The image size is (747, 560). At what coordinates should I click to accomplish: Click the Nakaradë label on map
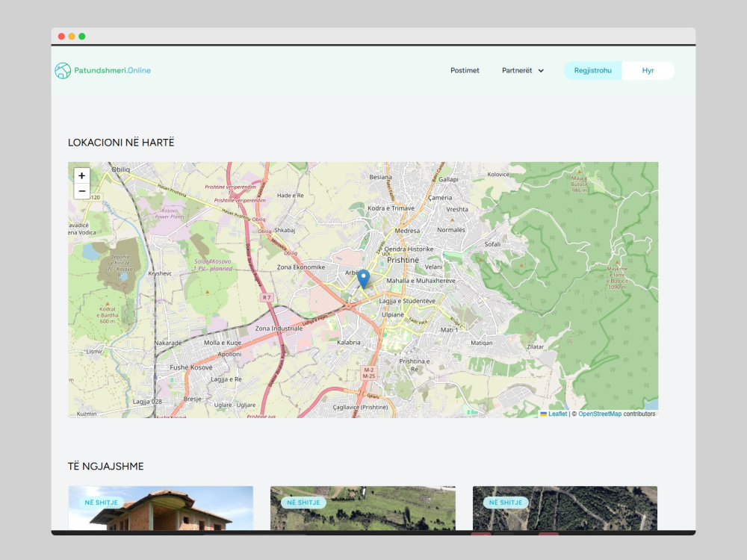click(167, 343)
